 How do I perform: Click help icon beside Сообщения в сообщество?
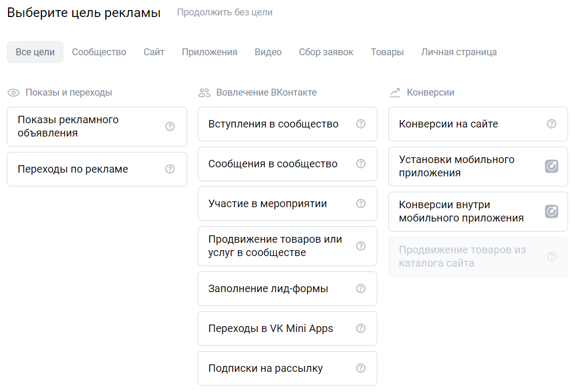361,164
